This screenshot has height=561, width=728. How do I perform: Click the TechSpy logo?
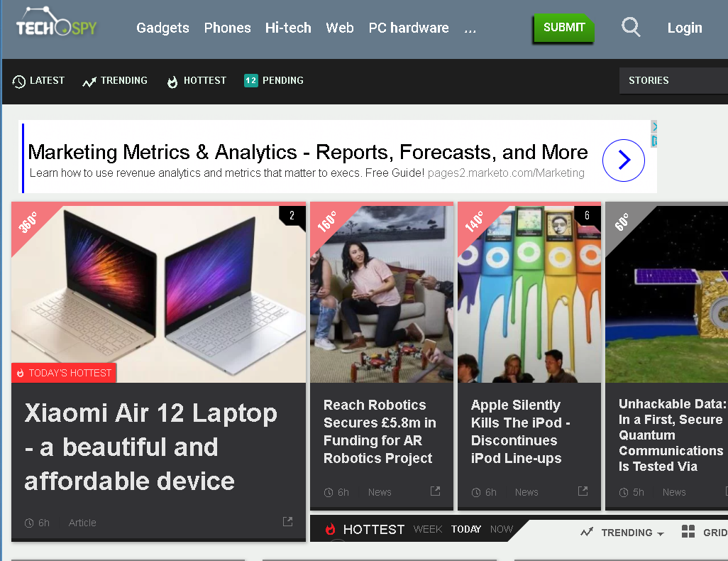tap(56, 25)
